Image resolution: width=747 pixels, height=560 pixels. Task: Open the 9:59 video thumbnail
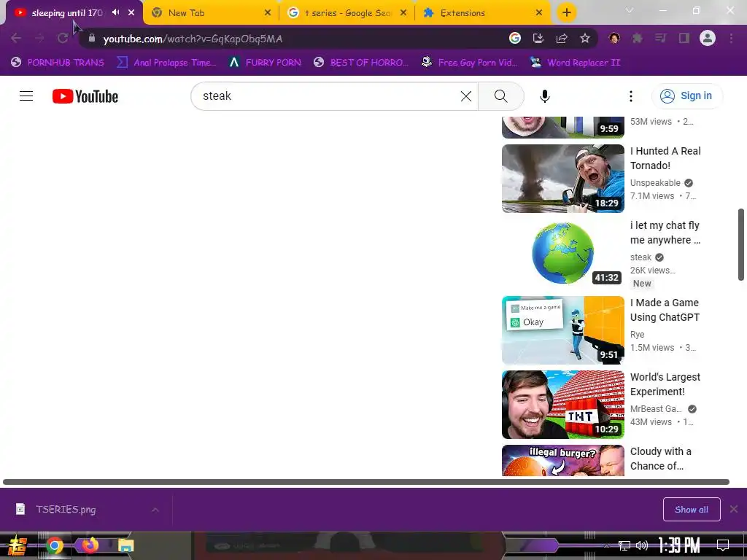tap(563, 127)
